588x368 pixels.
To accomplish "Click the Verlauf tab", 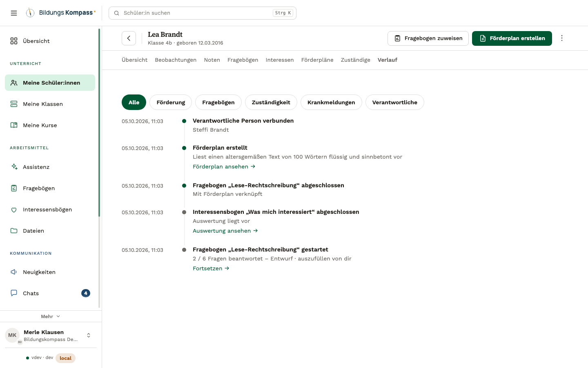I will pyautogui.click(x=388, y=60).
